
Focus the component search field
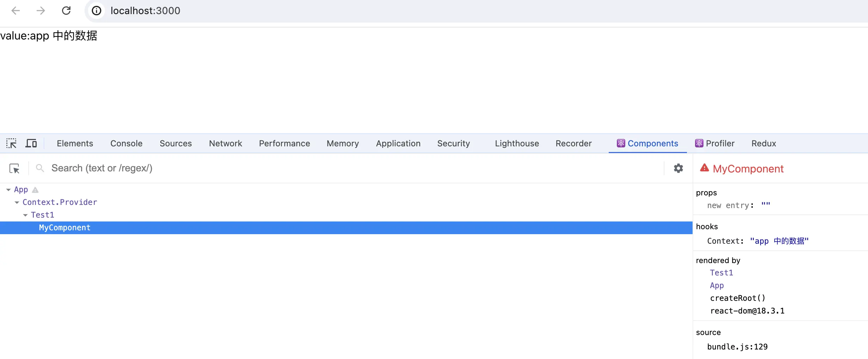pos(356,168)
